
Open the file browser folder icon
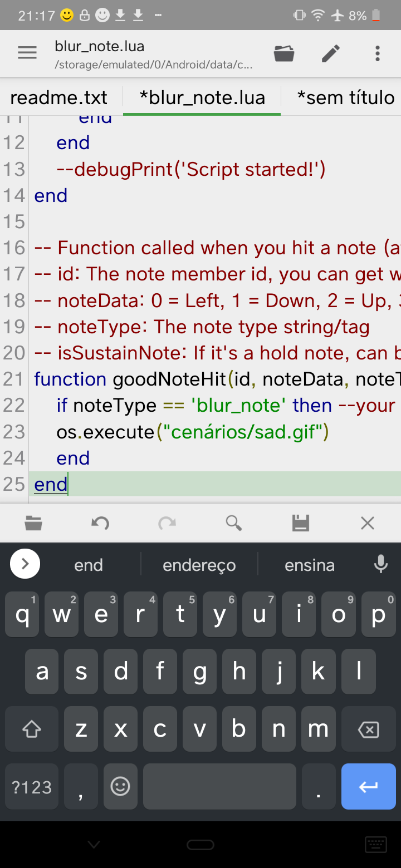[284, 53]
